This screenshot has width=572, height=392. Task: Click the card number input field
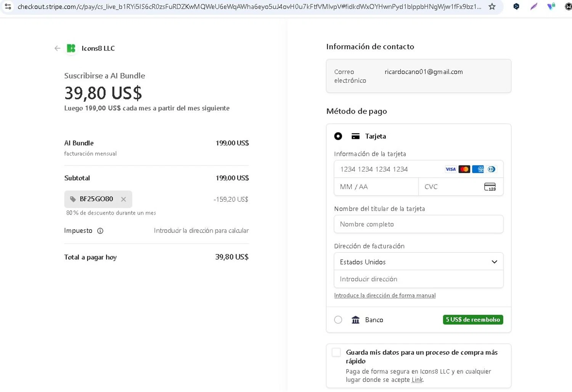click(389, 169)
